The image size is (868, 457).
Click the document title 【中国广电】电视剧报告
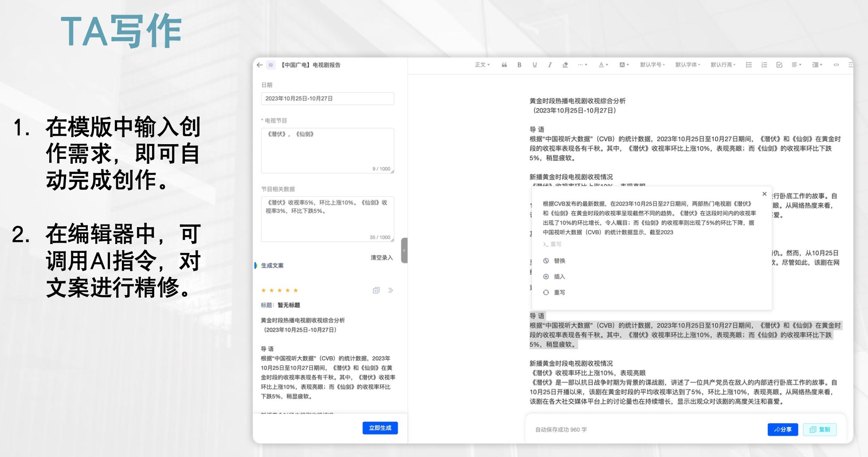311,65
